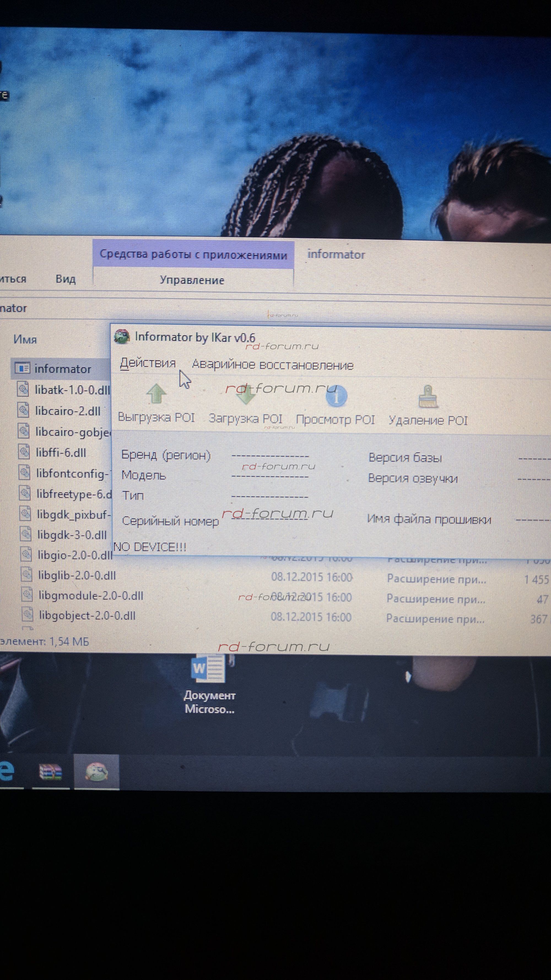Screen dimensions: 551x980
Task: Click the green up-arrow Выгрузка POI icon
Action: pyautogui.click(x=156, y=394)
